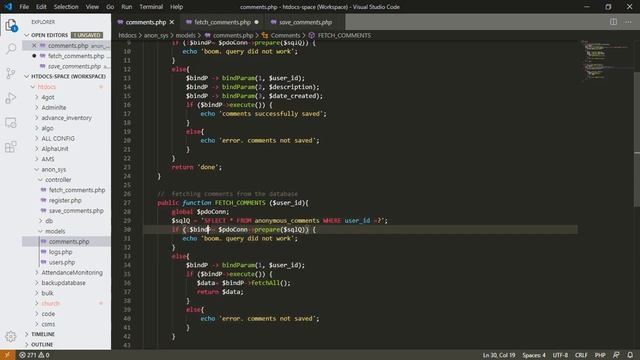The width and height of the screenshot is (640, 360).
Task: Click the models breadcrumb
Action: click(x=185, y=36)
